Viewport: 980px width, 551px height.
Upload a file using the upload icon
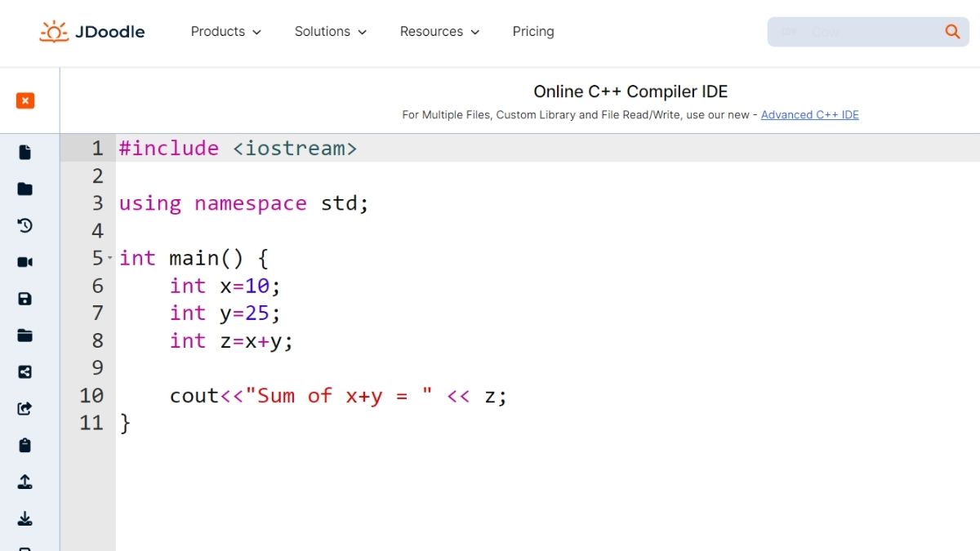[24, 482]
